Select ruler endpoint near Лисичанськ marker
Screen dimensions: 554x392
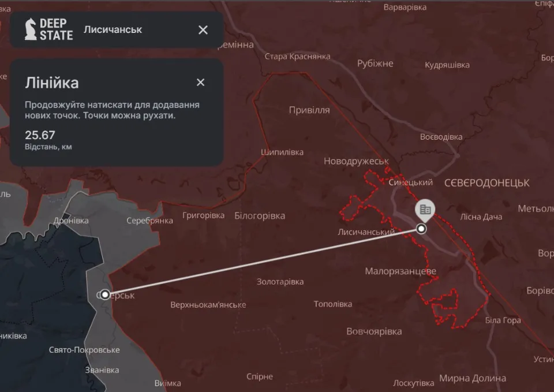point(421,229)
